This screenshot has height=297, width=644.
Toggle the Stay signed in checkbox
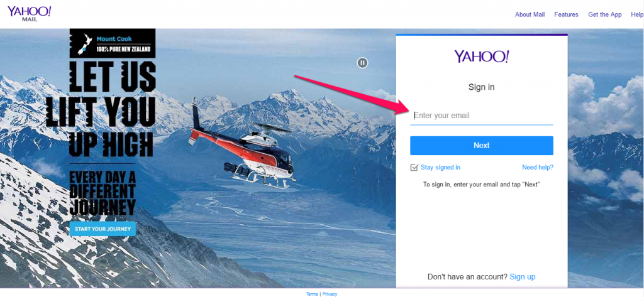(414, 168)
